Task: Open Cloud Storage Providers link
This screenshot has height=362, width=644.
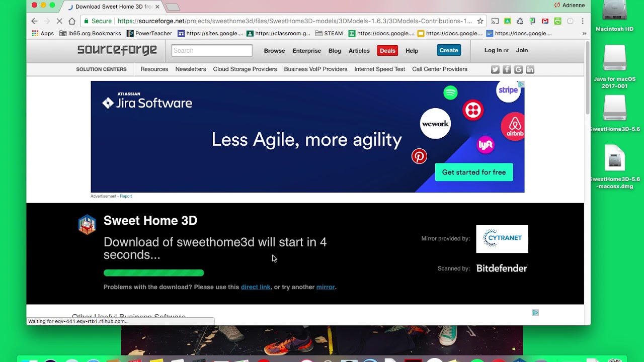Action: point(245,69)
